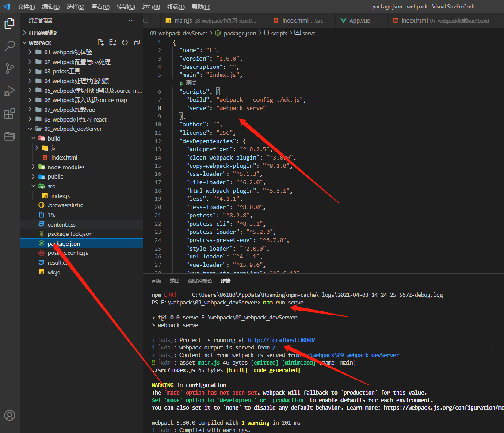The width and height of the screenshot is (504, 433).
Task: Select the Explorer icon in the activity bar
Action: pyautogui.click(x=10, y=23)
